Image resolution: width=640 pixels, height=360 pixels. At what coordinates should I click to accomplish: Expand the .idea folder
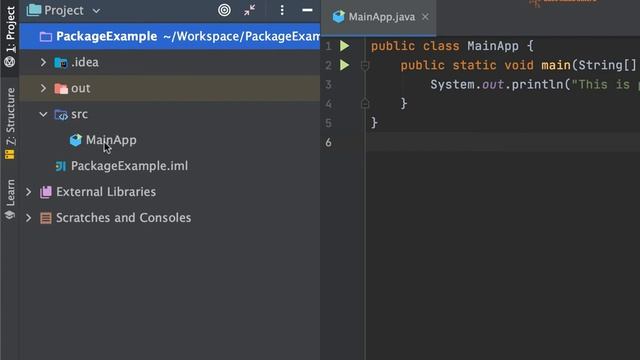[x=43, y=62]
